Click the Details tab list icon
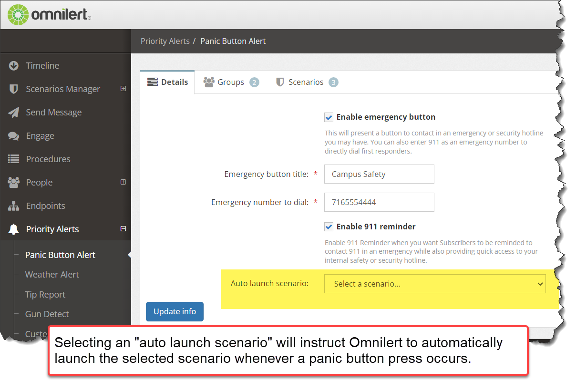Viewport: 576px width, 392px height. (x=153, y=82)
